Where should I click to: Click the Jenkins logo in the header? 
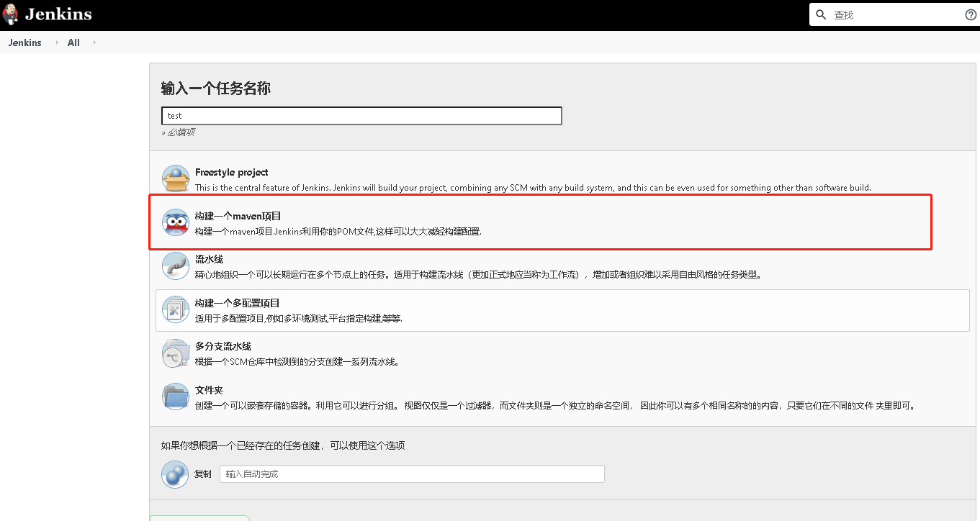point(48,14)
